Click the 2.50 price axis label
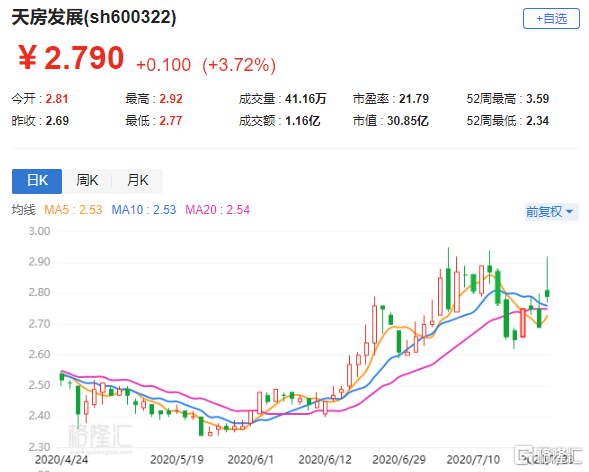Screen dimensions: 589x472 (x=39, y=385)
